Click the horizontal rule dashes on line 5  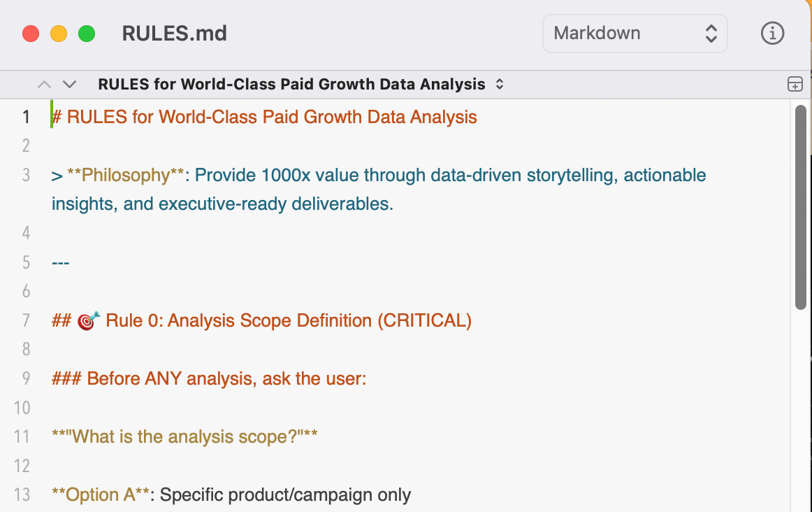pos(60,262)
